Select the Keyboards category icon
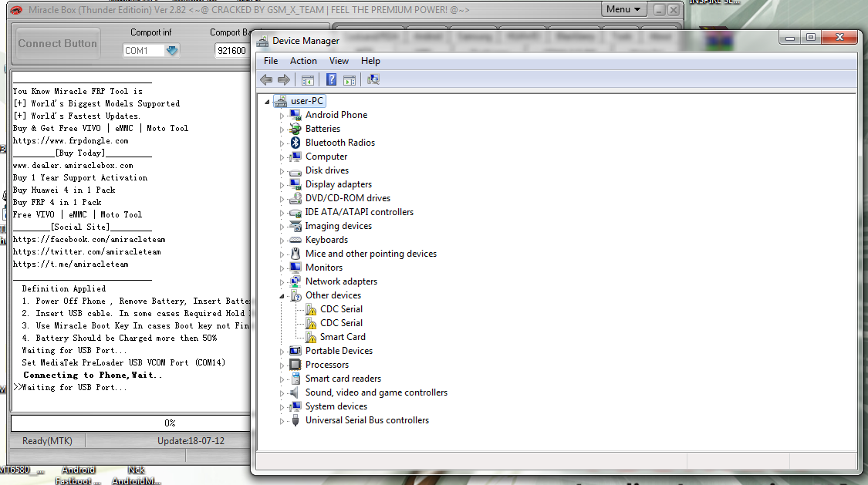The width and height of the screenshot is (868, 485). click(296, 240)
